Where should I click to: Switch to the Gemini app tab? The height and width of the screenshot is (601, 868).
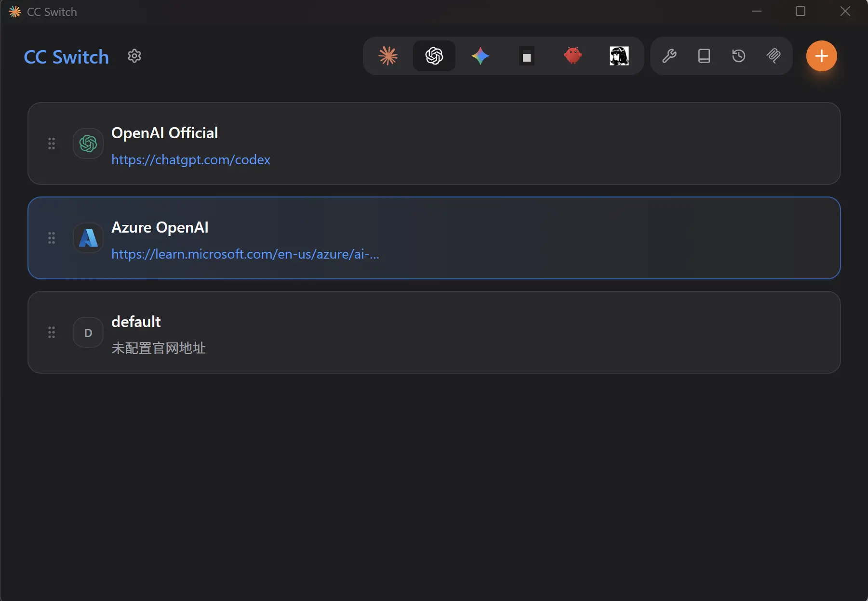481,56
